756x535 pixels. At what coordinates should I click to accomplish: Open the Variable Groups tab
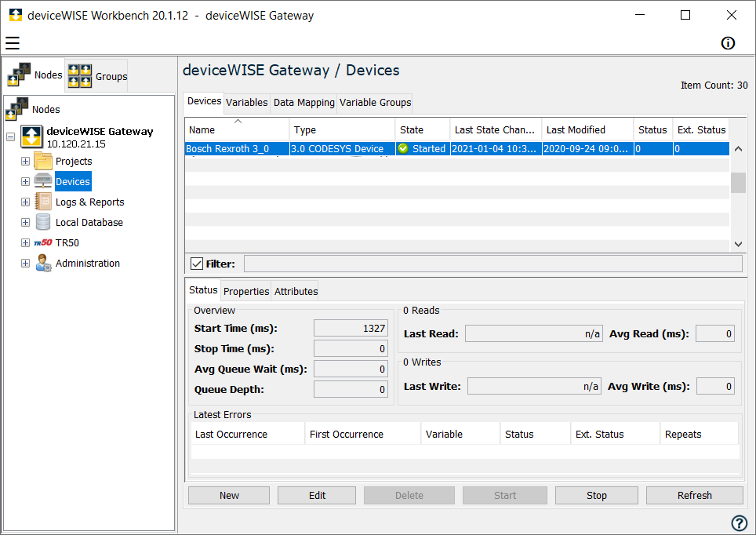(375, 103)
